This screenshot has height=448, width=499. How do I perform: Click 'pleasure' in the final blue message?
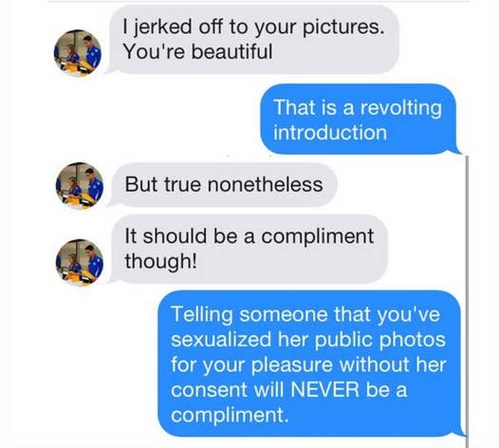(292, 365)
